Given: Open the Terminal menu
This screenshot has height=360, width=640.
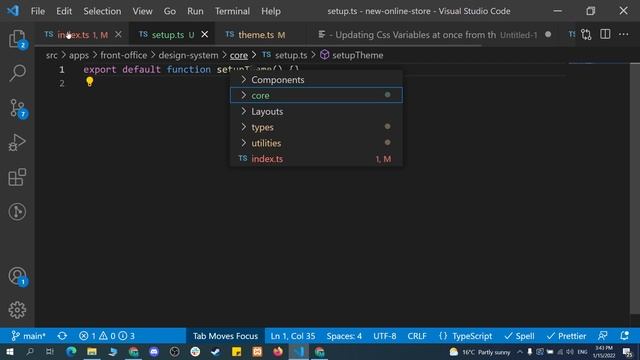Looking at the screenshot, I should click(x=232, y=11).
